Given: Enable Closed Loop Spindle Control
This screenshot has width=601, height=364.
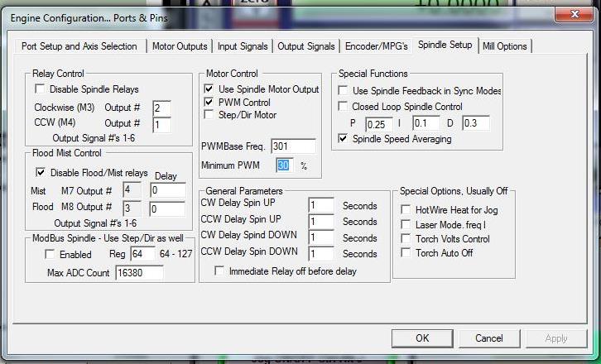Looking at the screenshot, I should coord(344,107).
